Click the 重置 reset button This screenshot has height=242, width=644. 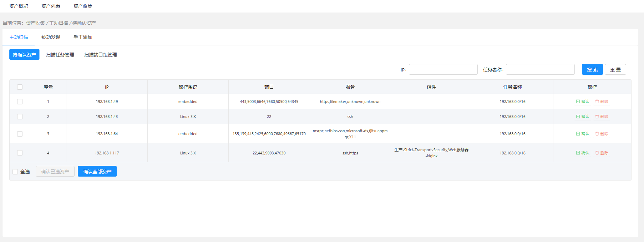click(615, 69)
